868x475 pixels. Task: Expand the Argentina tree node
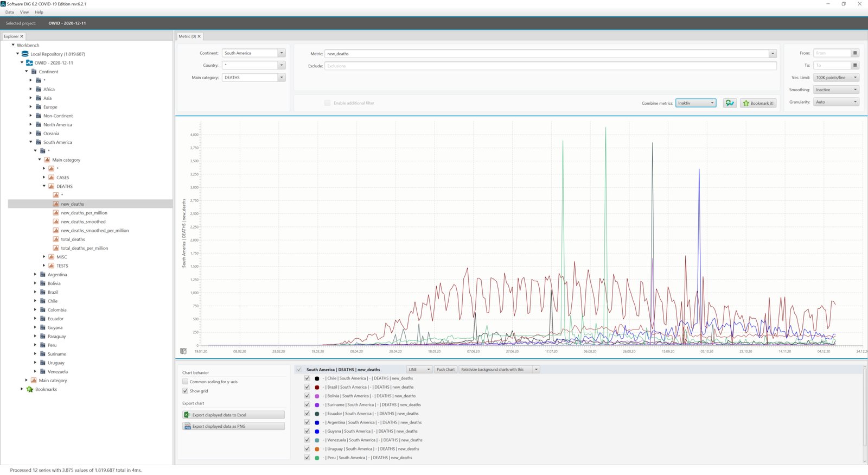[x=35, y=274]
